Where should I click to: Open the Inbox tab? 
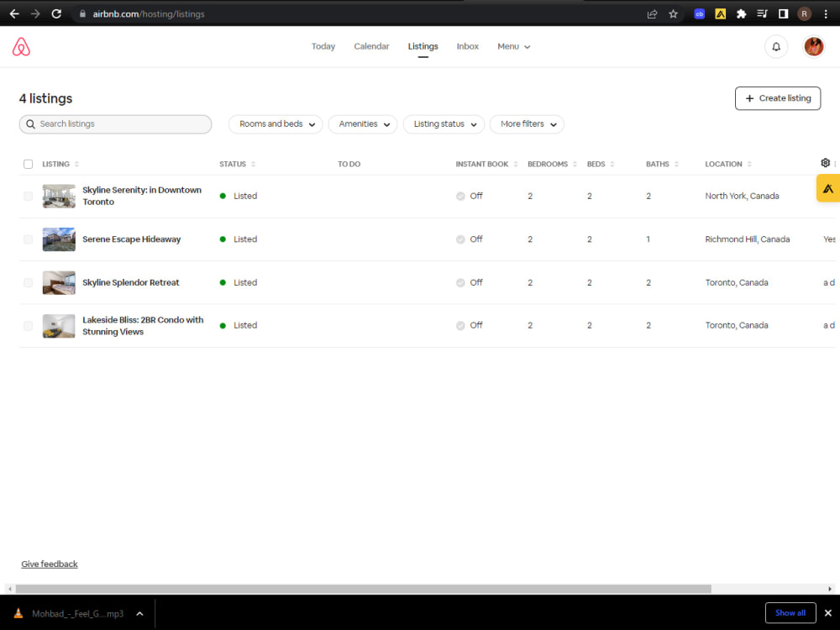[x=468, y=46]
